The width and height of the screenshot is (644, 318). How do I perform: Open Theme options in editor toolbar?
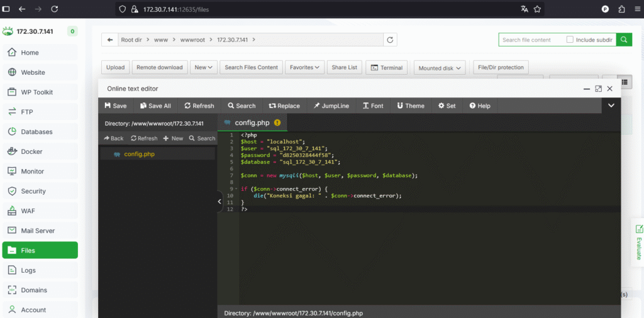pyautogui.click(x=410, y=106)
